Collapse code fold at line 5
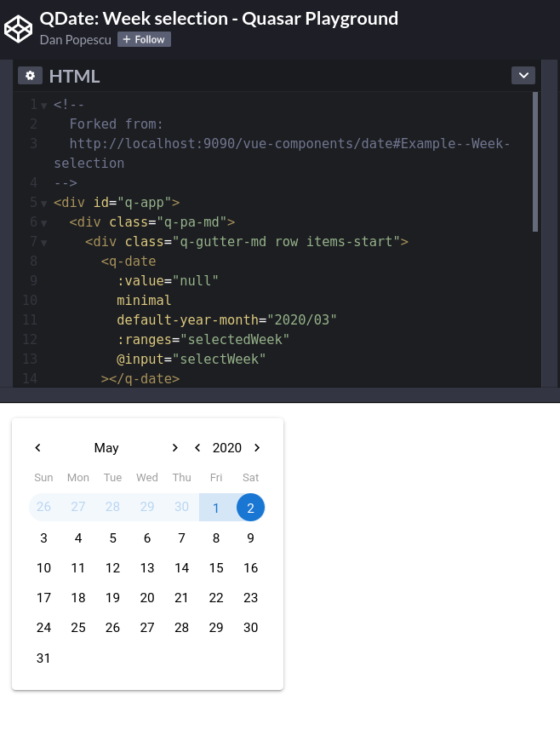Image resolution: width=560 pixels, height=730 pixels. point(43,204)
